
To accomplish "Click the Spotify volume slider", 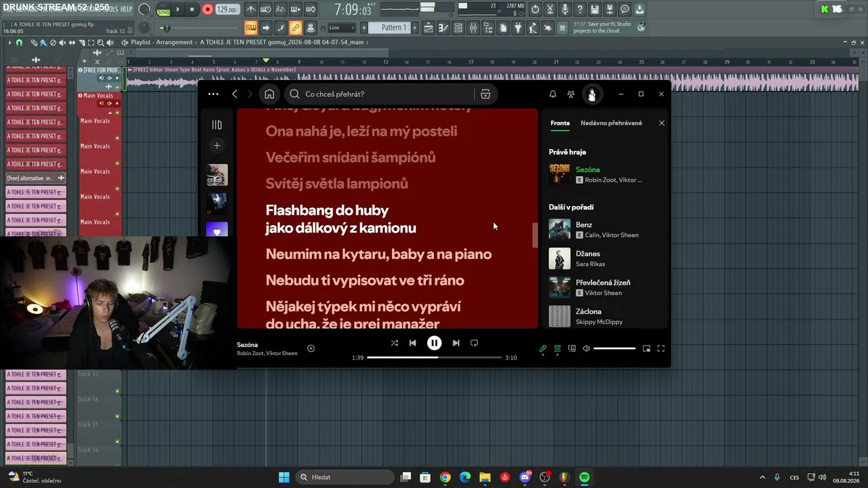I will coord(614,348).
